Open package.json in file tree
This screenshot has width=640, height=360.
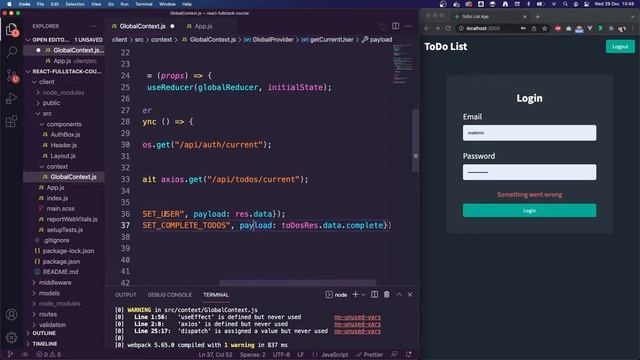[61, 262]
